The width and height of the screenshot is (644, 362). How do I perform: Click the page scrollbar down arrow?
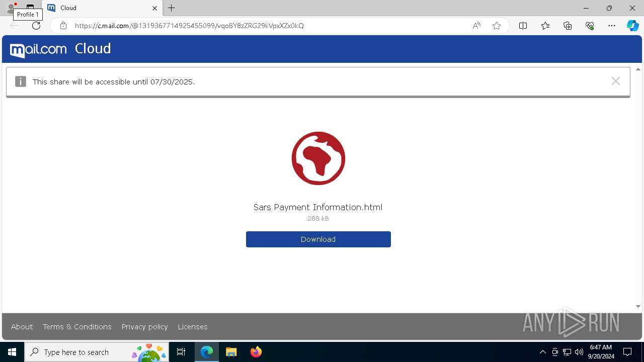click(x=638, y=306)
